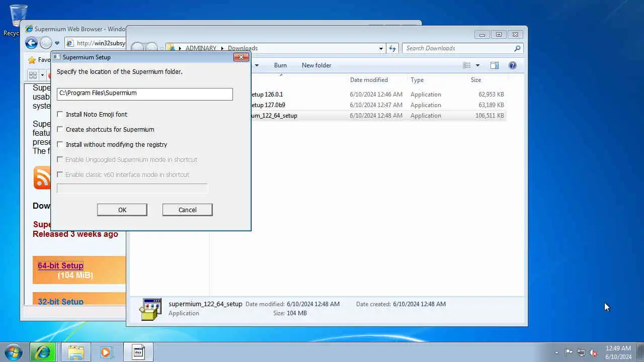Close the Supermium Setup dialog
The image size is (644, 362).
coord(241,57)
